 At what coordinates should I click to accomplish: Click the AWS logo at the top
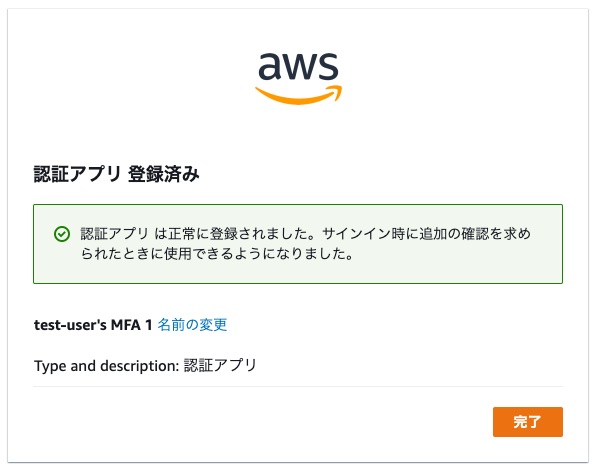coord(298,78)
